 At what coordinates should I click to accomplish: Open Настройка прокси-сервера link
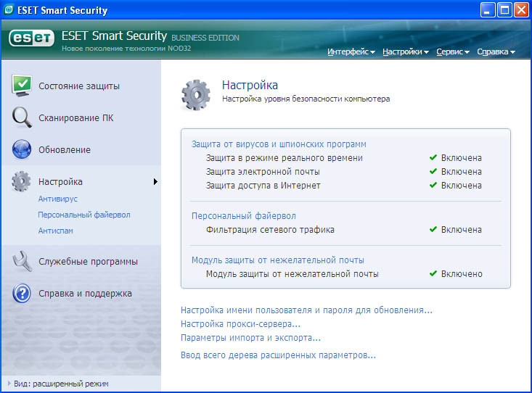coord(240,324)
